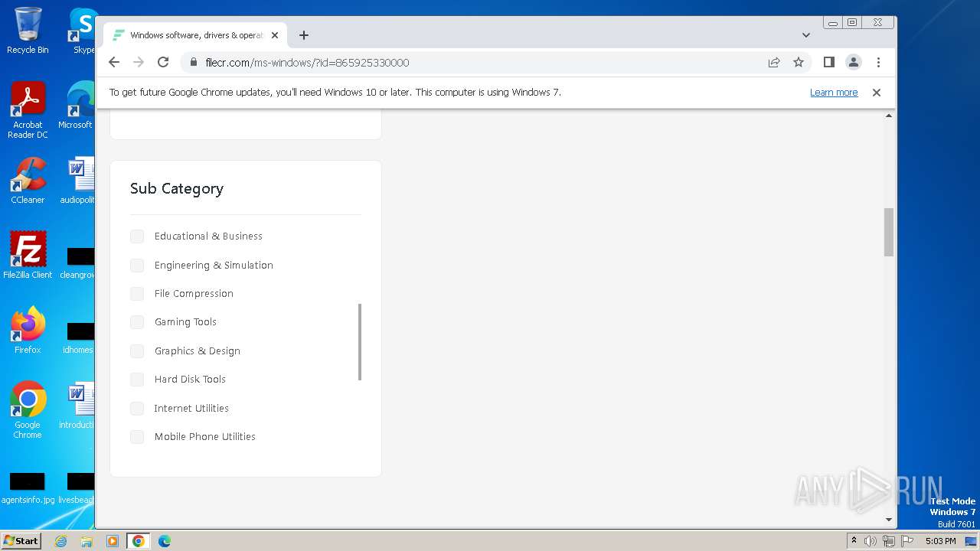Show hidden system tray icons
Image resolution: width=980 pixels, height=551 pixels.
tap(854, 540)
